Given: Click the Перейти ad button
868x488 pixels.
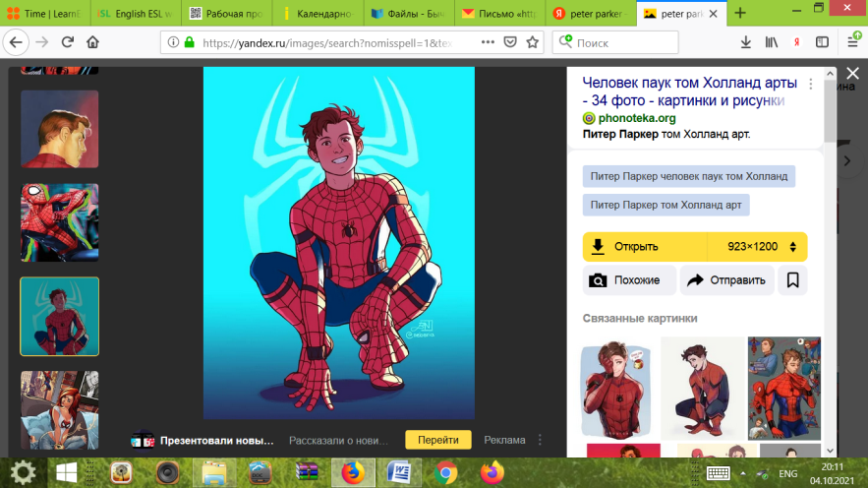Looking at the screenshot, I should [x=437, y=440].
